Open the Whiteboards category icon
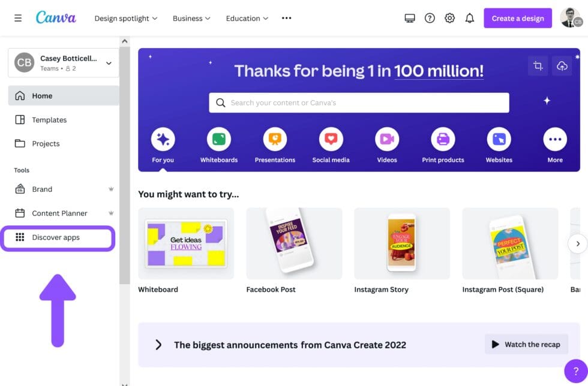 (219, 140)
